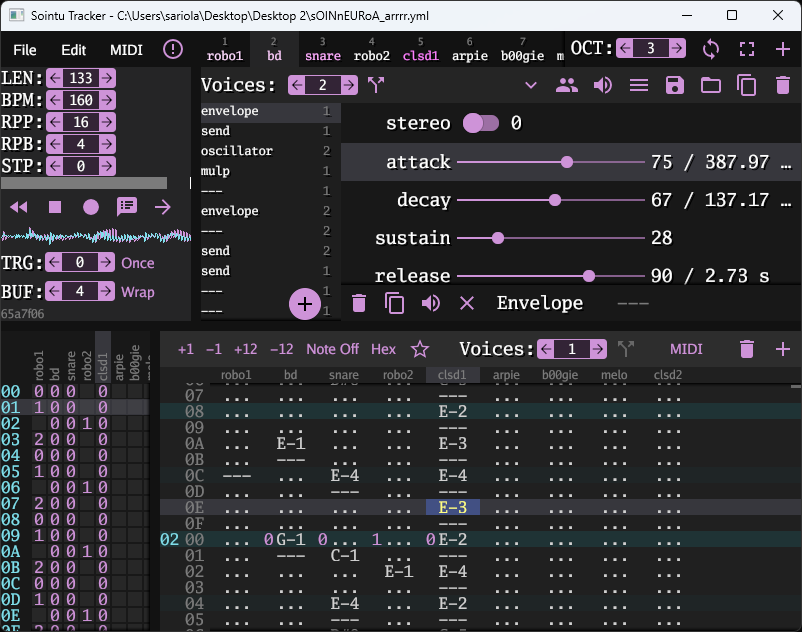Delete the current instrument with top trash icon

tap(783, 85)
